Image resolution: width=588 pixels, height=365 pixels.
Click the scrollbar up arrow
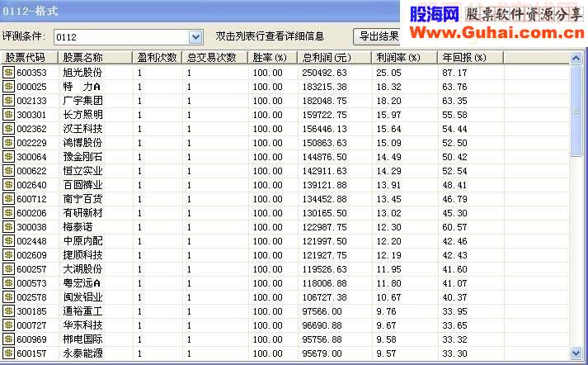pos(576,58)
